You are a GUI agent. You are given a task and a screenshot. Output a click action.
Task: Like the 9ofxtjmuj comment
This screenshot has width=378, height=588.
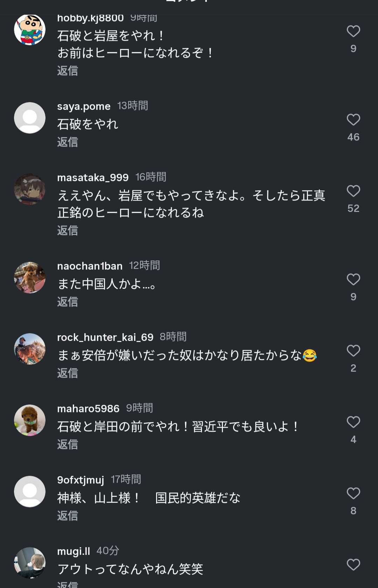click(x=353, y=494)
